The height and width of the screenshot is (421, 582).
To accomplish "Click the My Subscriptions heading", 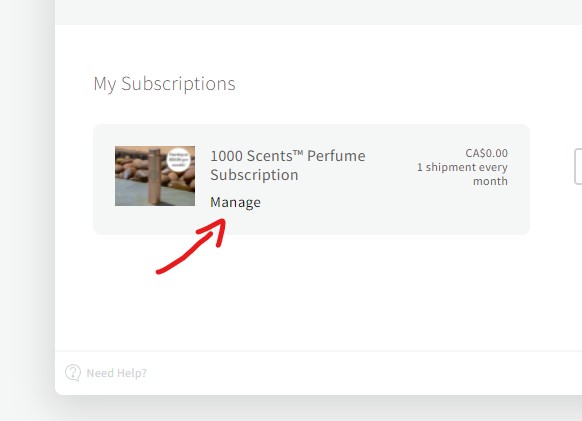I will [x=164, y=84].
